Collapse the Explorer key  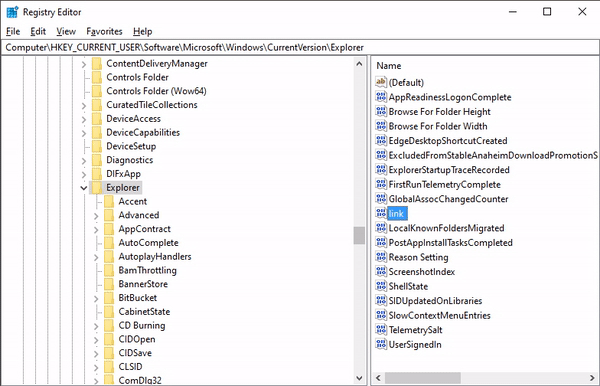(84, 188)
